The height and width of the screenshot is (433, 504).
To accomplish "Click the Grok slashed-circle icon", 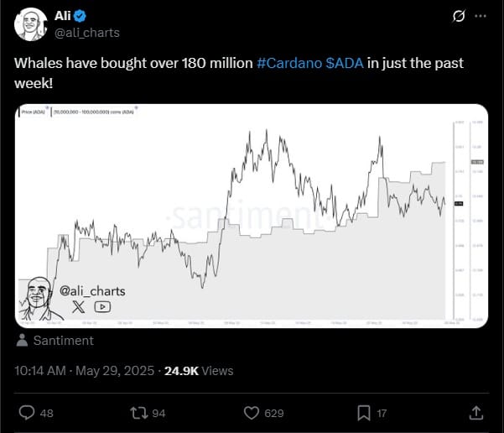I will click(459, 16).
